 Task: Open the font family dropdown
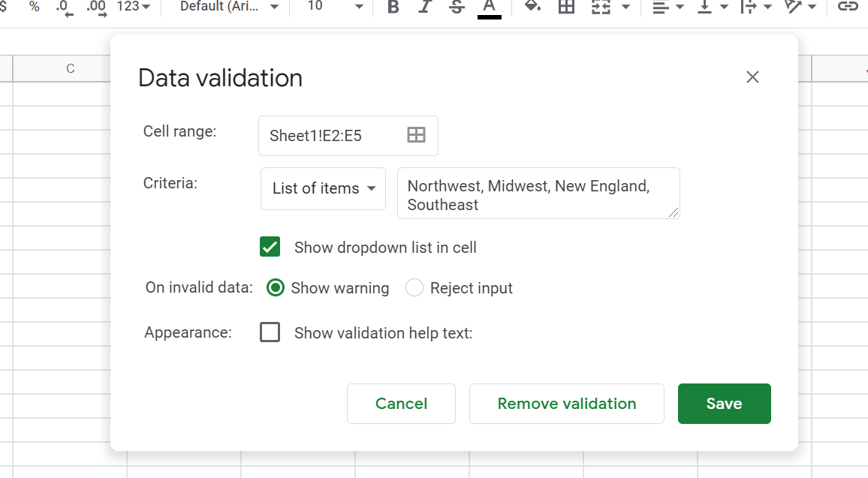[229, 7]
